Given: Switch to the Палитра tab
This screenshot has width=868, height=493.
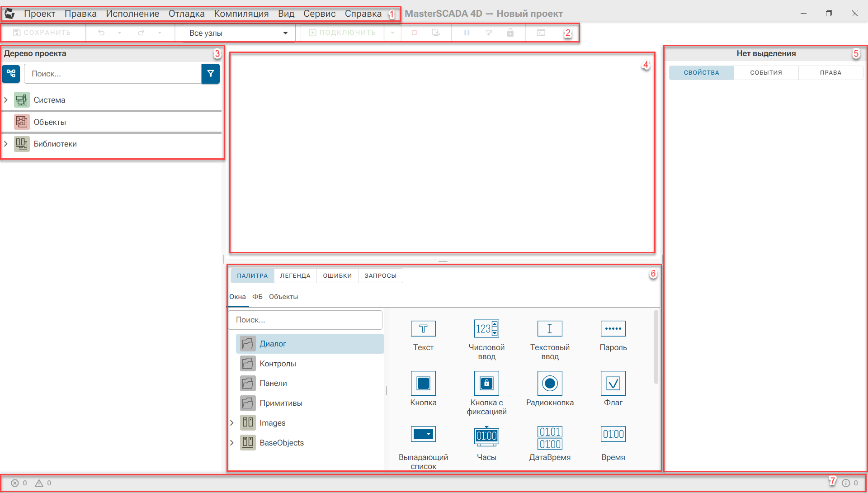Looking at the screenshot, I should click(x=252, y=276).
